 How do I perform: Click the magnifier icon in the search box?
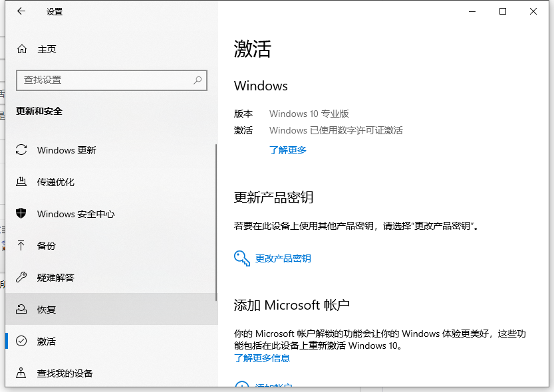[198, 80]
